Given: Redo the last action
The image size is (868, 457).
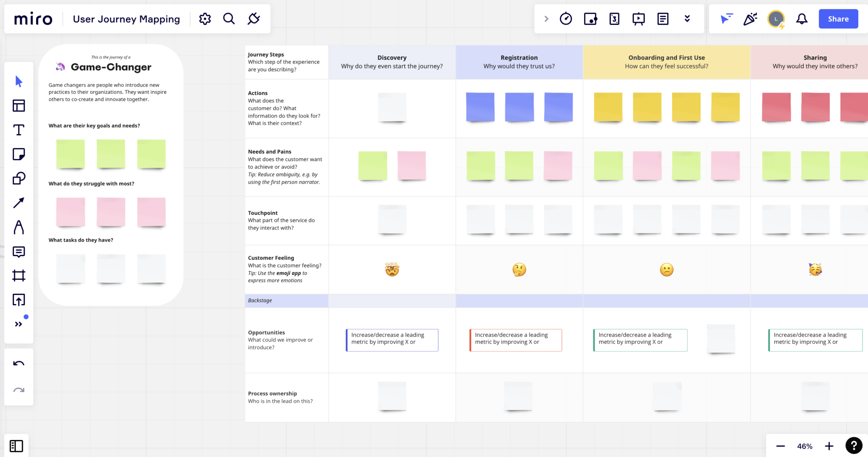Looking at the screenshot, I should click(x=19, y=390).
